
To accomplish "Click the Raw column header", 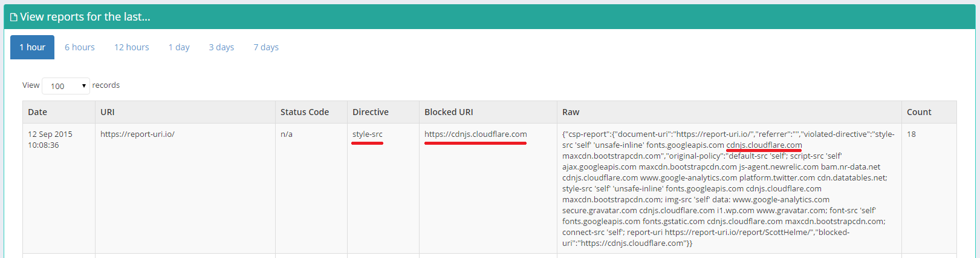I will pyautogui.click(x=571, y=112).
